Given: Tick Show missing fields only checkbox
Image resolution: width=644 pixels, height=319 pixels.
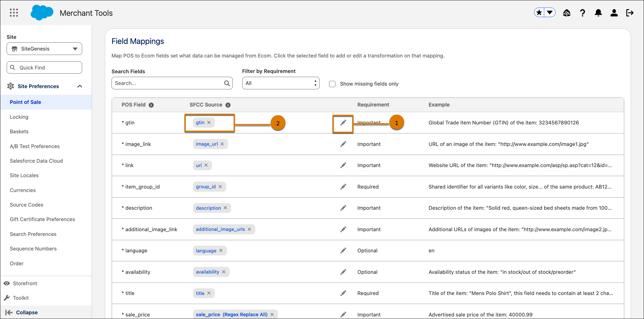Looking at the screenshot, I should coord(332,84).
